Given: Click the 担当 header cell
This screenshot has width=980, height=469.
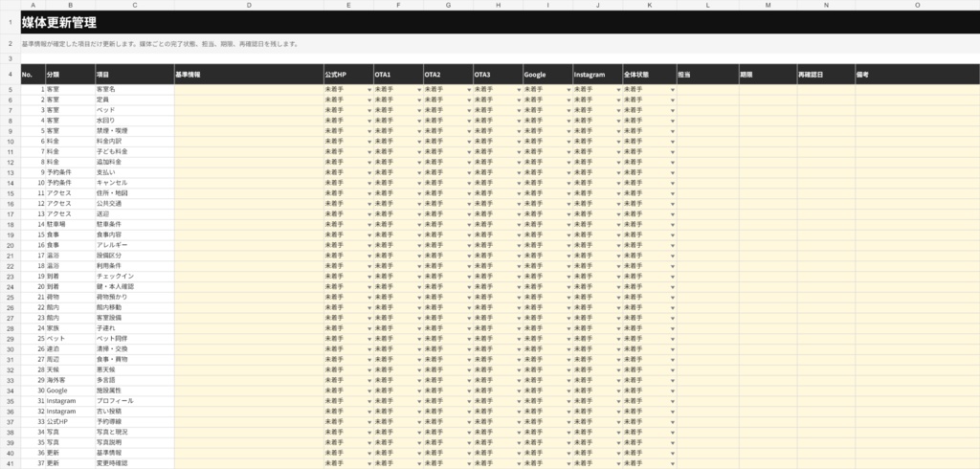Looking at the screenshot, I should [x=708, y=75].
